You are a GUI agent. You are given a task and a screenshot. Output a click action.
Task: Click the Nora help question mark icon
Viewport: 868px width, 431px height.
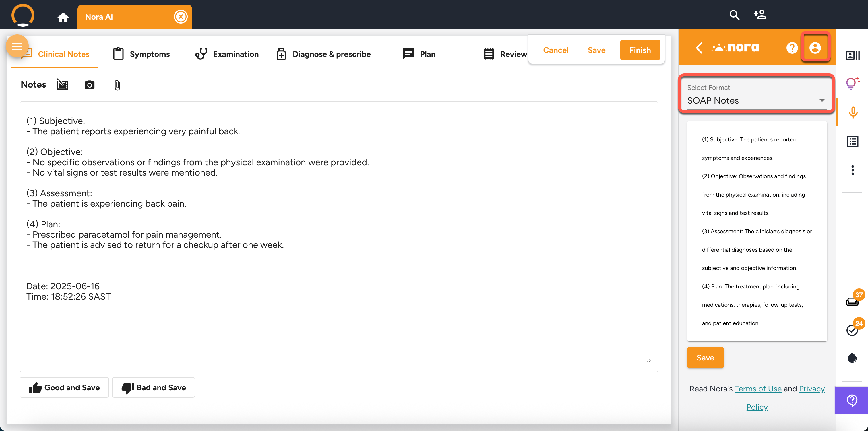[792, 48]
